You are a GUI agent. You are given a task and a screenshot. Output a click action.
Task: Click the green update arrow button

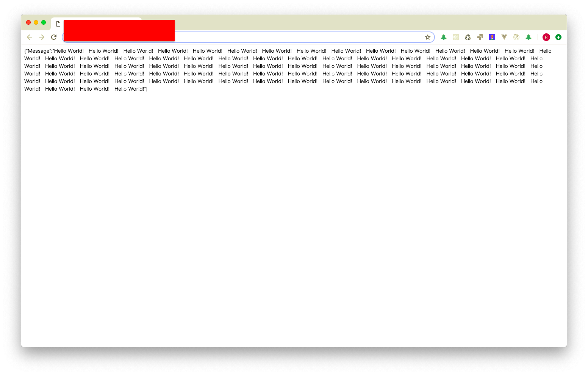(558, 37)
